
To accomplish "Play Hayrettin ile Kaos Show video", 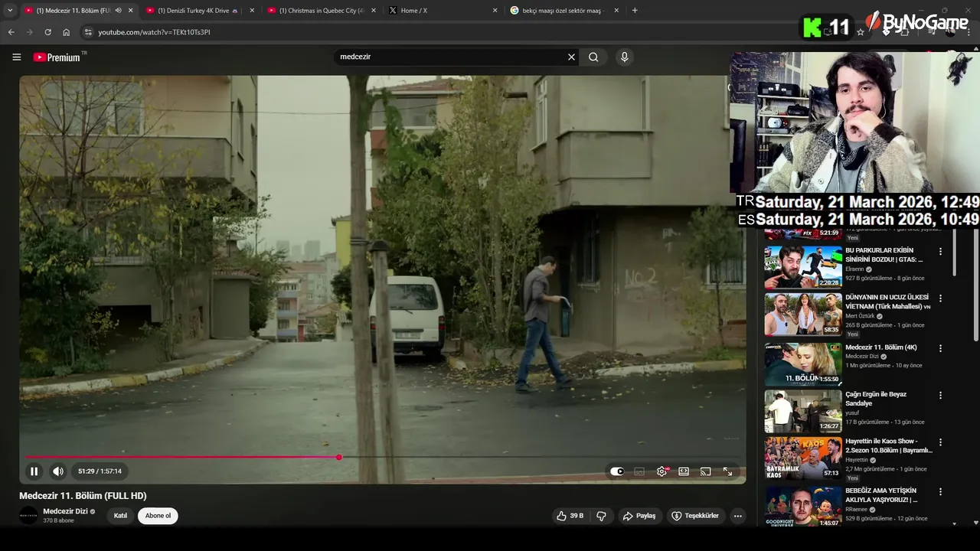I will pos(802,458).
